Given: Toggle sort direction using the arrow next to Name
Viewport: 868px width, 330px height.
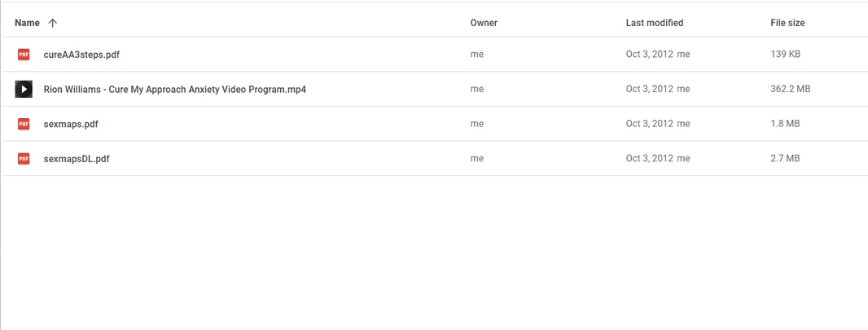Looking at the screenshot, I should tap(53, 23).
